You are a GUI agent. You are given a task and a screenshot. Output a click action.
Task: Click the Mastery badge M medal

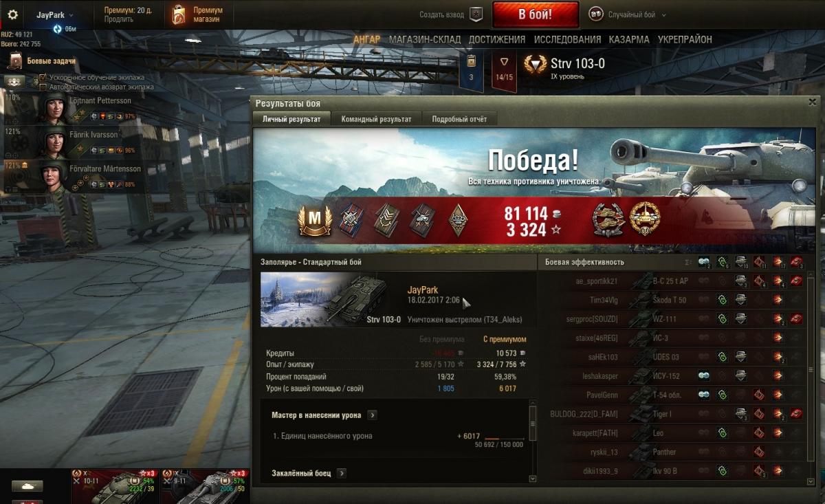314,220
